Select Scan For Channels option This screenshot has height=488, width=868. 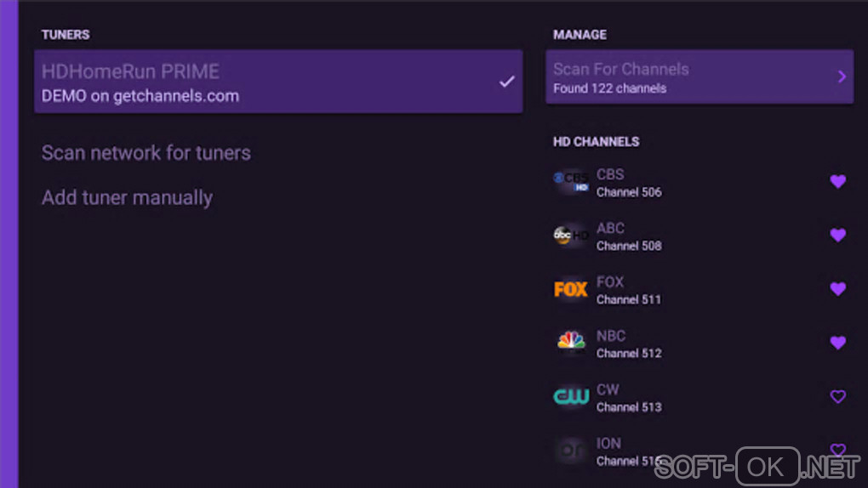pyautogui.click(x=681, y=77)
